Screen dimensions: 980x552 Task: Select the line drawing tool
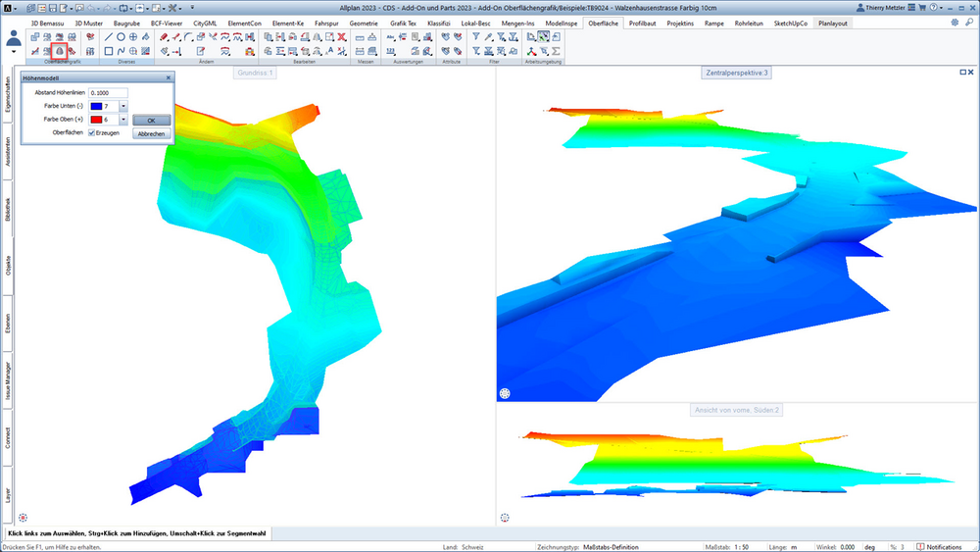(108, 37)
